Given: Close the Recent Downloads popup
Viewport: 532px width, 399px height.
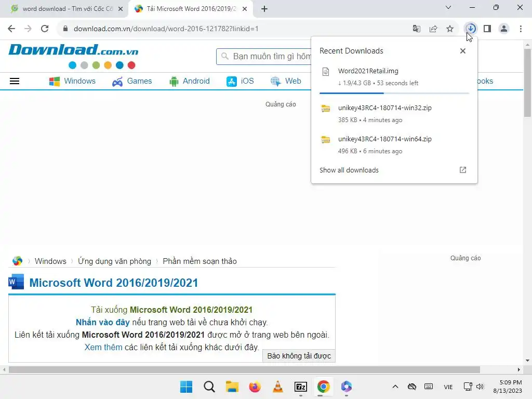Looking at the screenshot, I should point(463,51).
